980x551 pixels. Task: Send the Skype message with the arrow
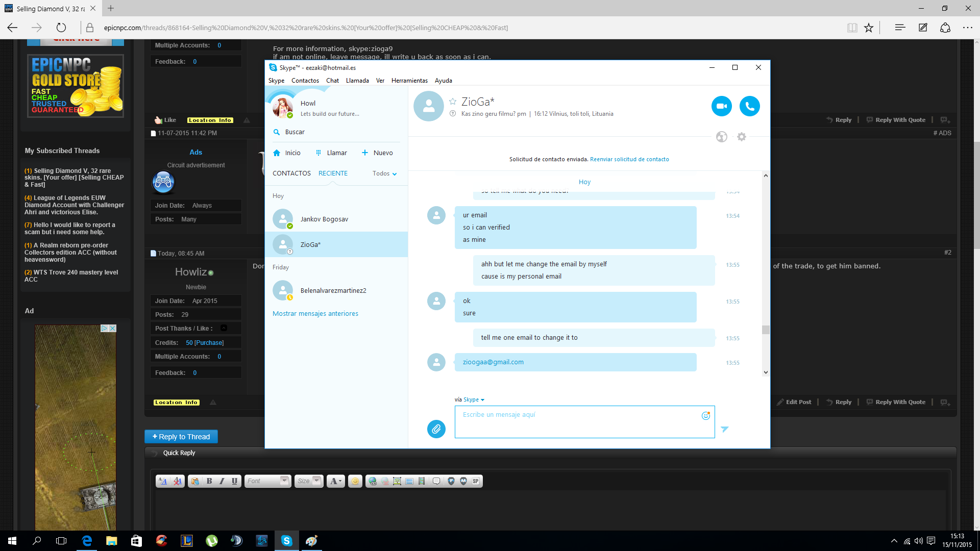pos(725,430)
